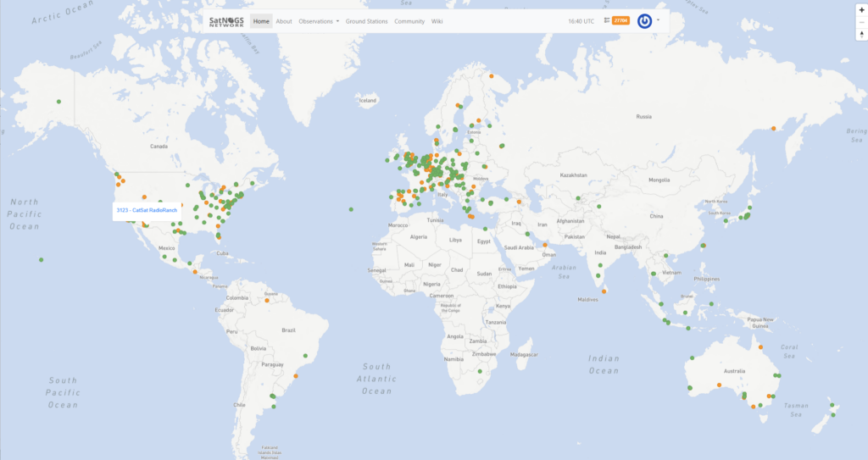Open the Community link
Image resolution: width=868 pixels, height=460 pixels.
pos(409,21)
